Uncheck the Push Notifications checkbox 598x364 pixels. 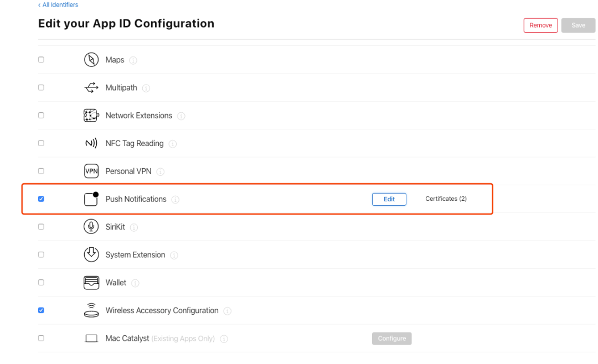[41, 199]
